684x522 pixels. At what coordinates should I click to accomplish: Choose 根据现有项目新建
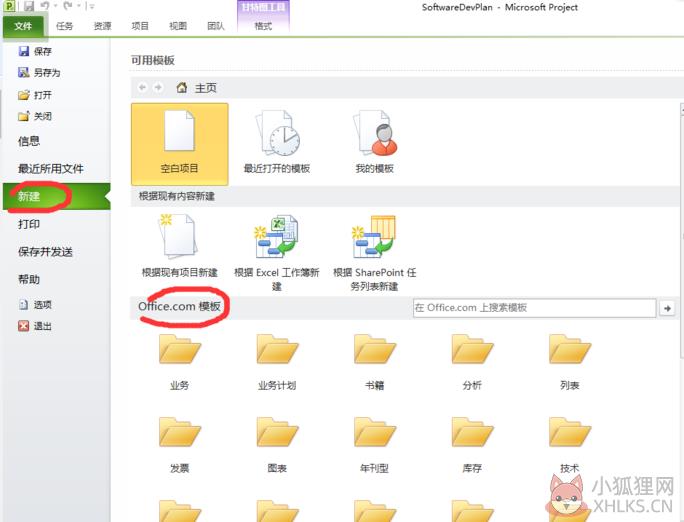click(x=179, y=246)
